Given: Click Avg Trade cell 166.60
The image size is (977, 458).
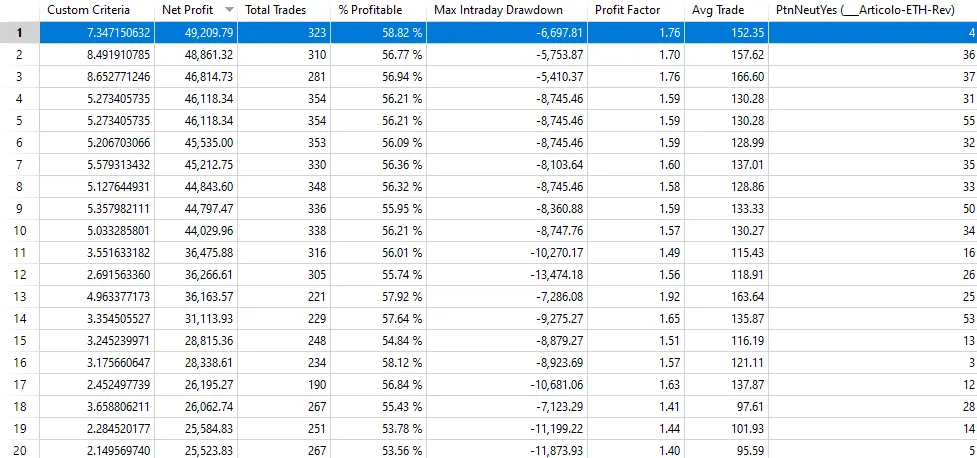Looking at the screenshot, I should coord(727,77).
